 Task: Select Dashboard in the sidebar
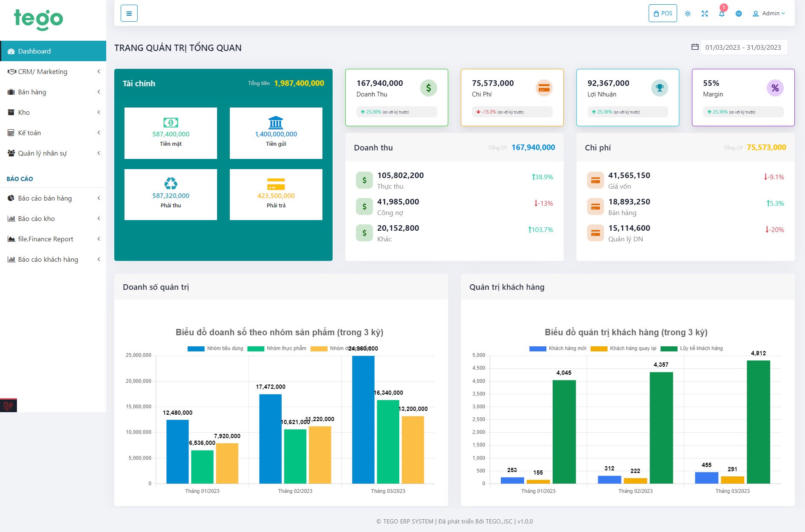[53, 51]
